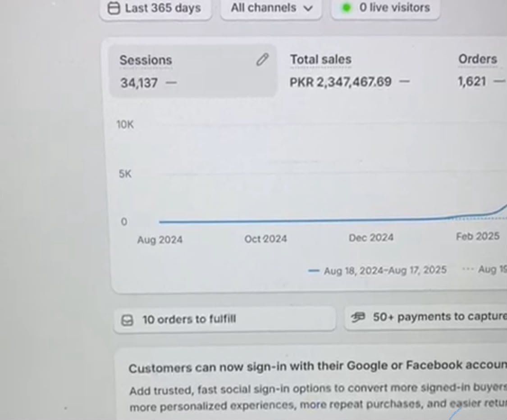Click the PKR 2,347,467.69 sales value

pyautogui.click(x=341, y=82)
